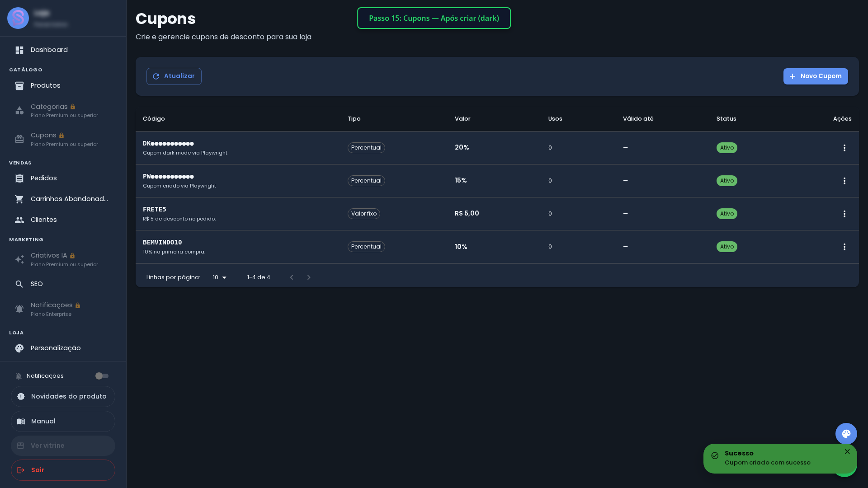Click Criativos IA sparkle icon
The image size is (868, 488).
click(19, 259)
